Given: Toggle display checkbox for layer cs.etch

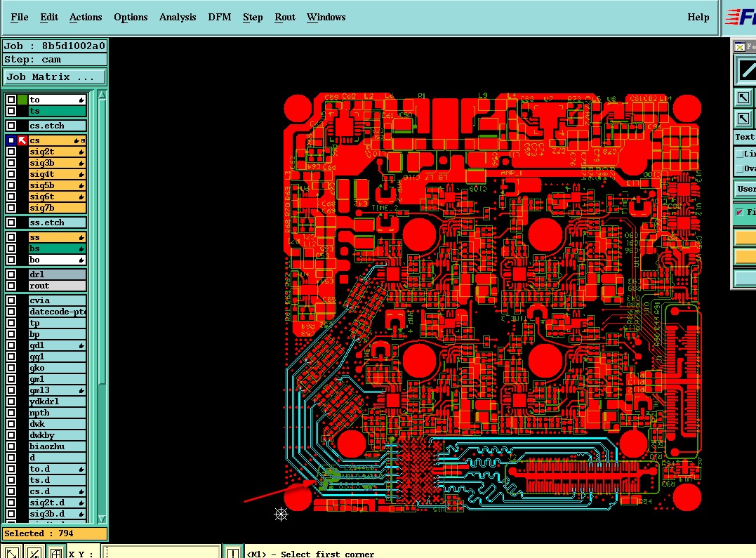Looking at the screenshot, I should pos(11,126).
